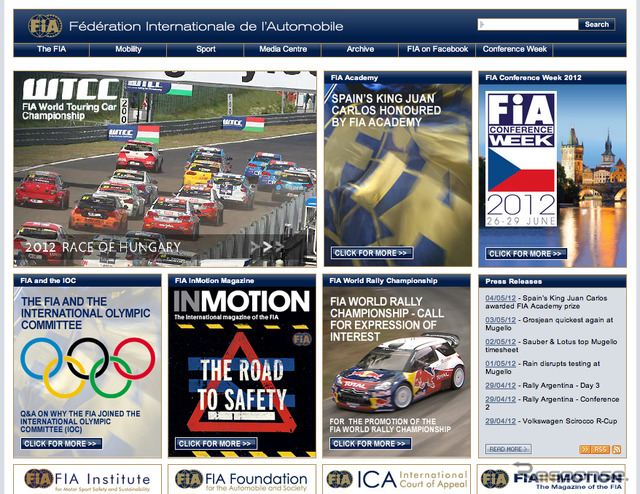Click the Citroën rally car image
640x494 pixels.
coord(398,374)
